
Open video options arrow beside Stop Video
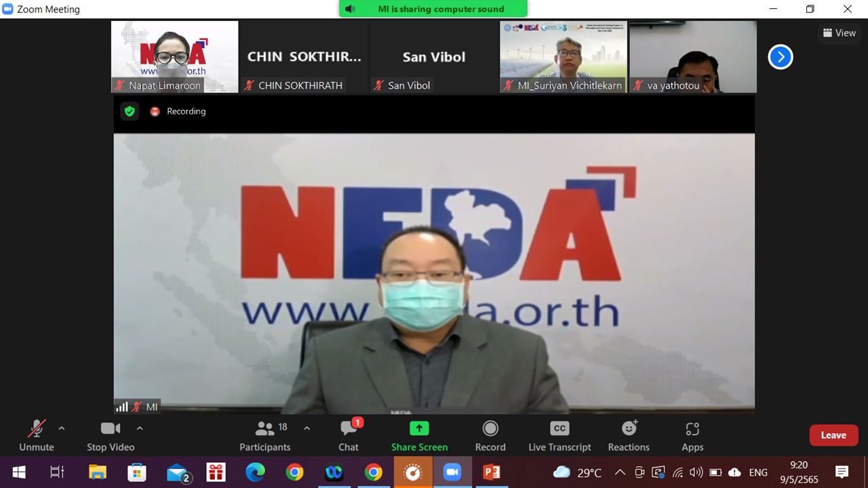click(140, 428)
